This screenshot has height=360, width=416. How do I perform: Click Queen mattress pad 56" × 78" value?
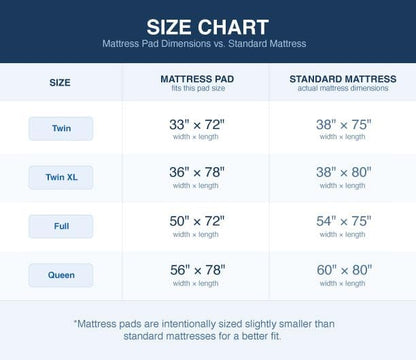tap(198, 270)
